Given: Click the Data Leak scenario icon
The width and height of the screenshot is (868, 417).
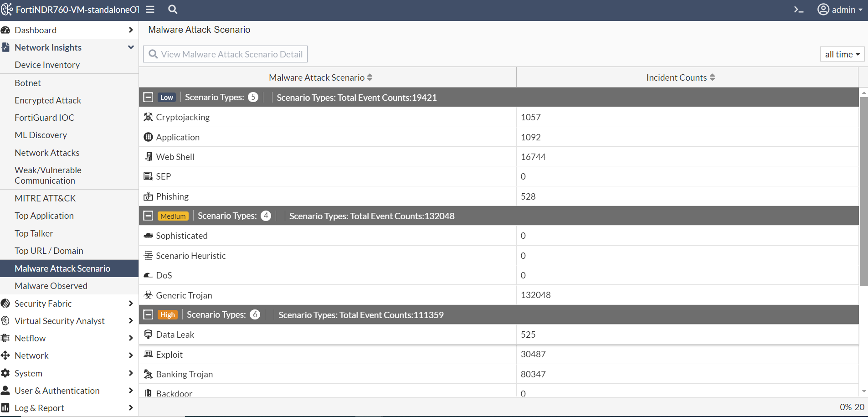Looking at the screenshot, I should pos(148,334).
